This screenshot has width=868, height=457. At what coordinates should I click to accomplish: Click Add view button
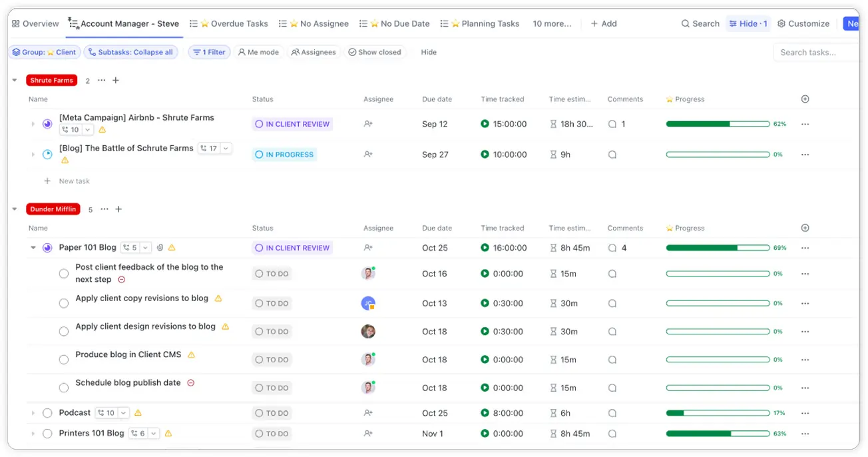pyautogui.click(x=603, y=23)
